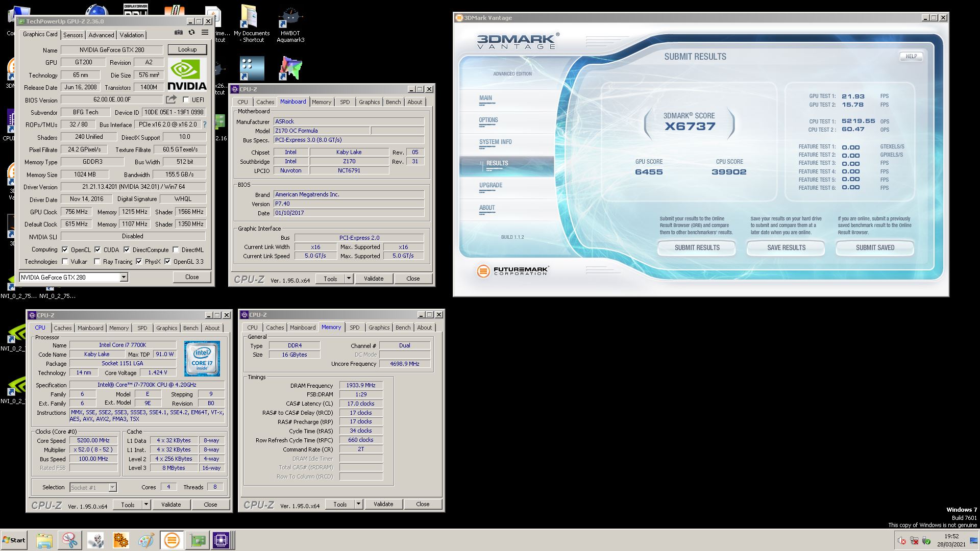Toggle the UEFI checkbox in GPU-Z
Viewport: 980px width, 551px height.
point(186,99)
